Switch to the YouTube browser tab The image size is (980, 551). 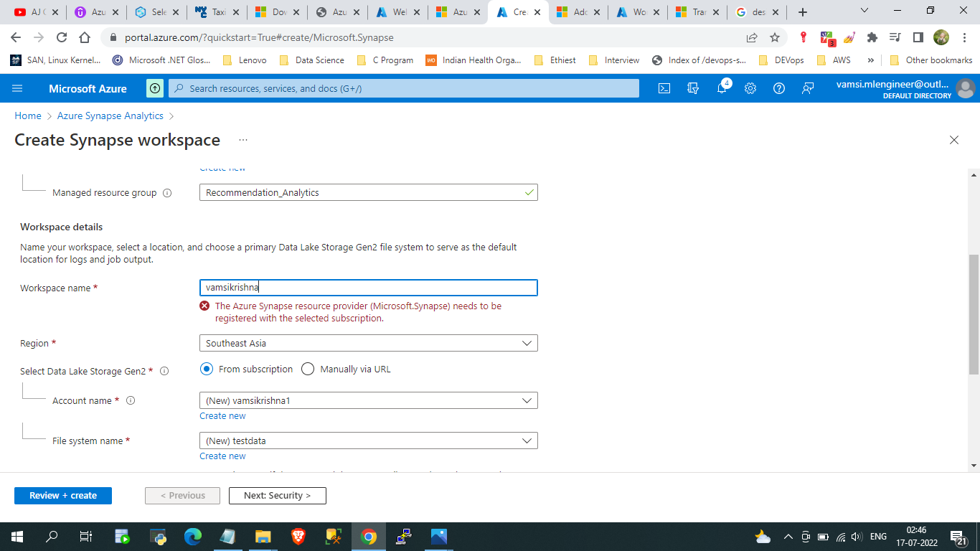pyautogui.click(x=36, y=12)
